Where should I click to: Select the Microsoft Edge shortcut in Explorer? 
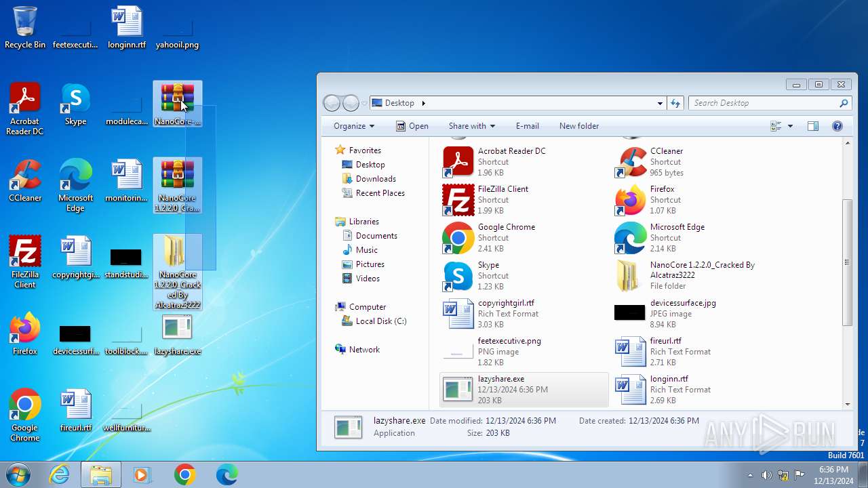[x=696, y=238]
